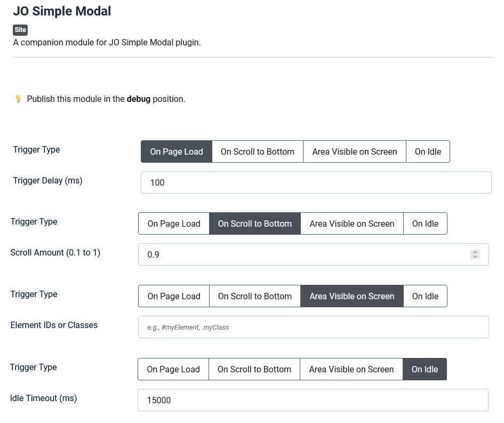
Task: Click the Scroll Amount field showing 0.9
Action: (x=299, y=254)
